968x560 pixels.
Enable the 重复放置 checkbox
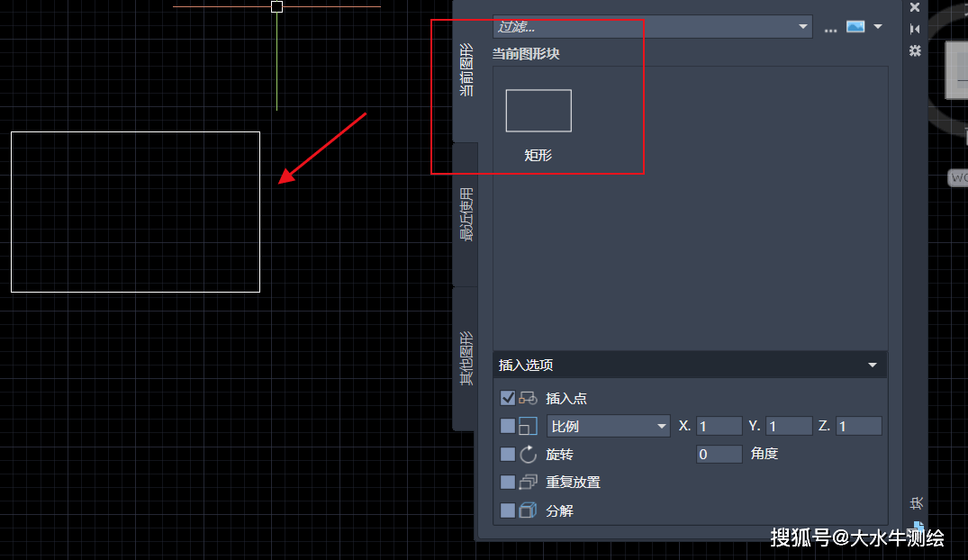point(508,482)
